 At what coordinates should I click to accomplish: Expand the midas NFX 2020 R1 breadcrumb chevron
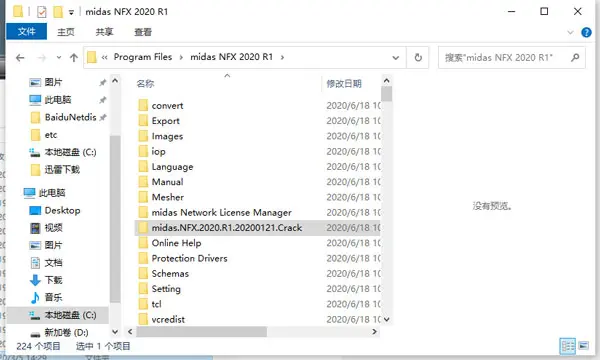(x=282, y=57)
